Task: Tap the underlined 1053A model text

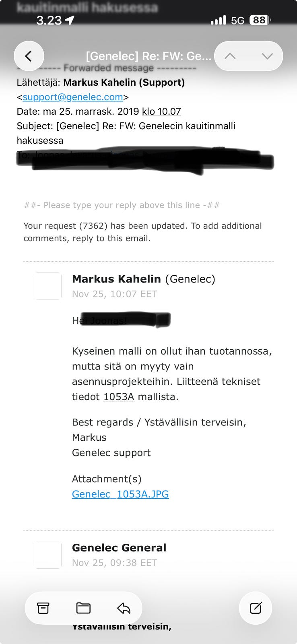Action: 119,396
